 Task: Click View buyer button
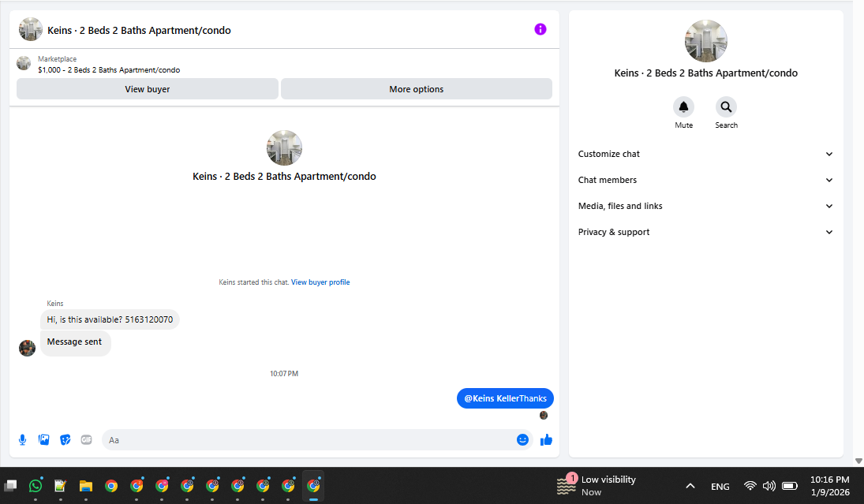[147, 88]
